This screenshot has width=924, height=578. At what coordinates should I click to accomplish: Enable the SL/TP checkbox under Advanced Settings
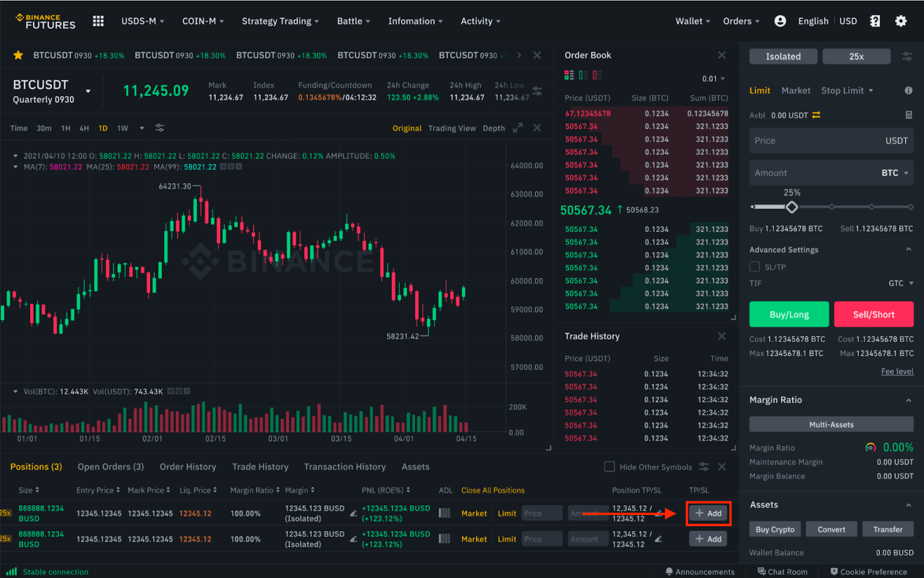click(x=754, y=266)
